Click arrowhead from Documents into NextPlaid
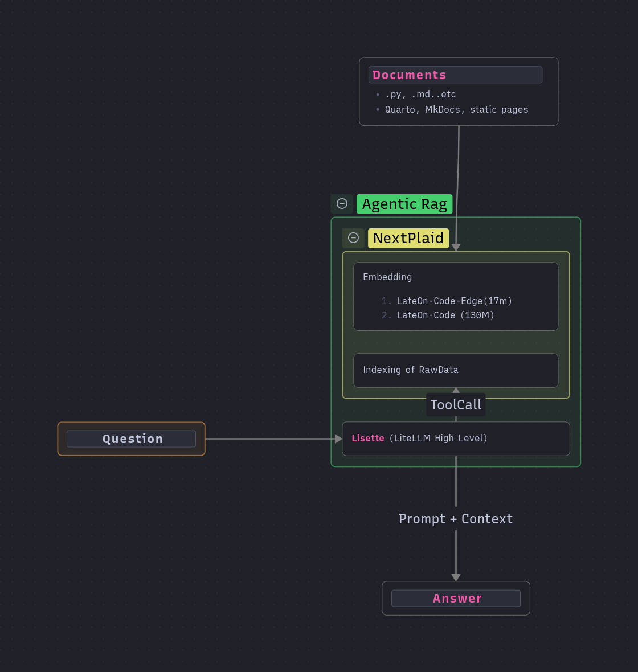The image size is (638, 672). tap(456, 247)
